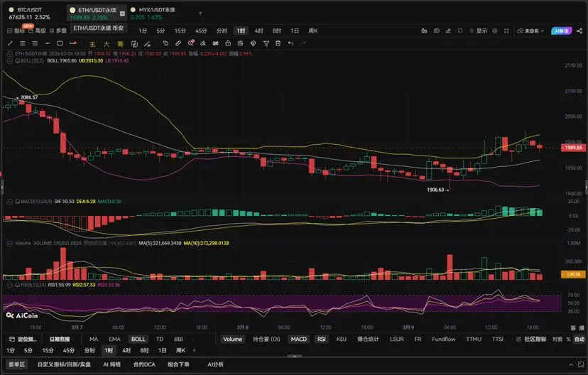Add a new symbol tab with plus
This screenshot has width=588, height=375.
(200, 13)
